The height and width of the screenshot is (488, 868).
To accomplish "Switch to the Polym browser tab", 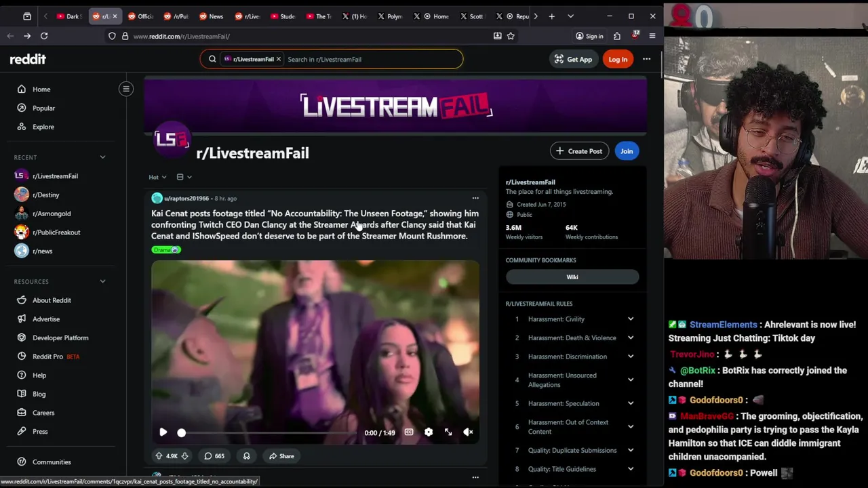I will coord(391,16).
